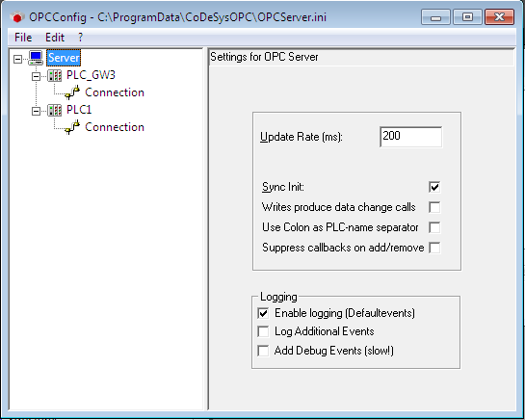Open the ? help menu

pos(80,38)
